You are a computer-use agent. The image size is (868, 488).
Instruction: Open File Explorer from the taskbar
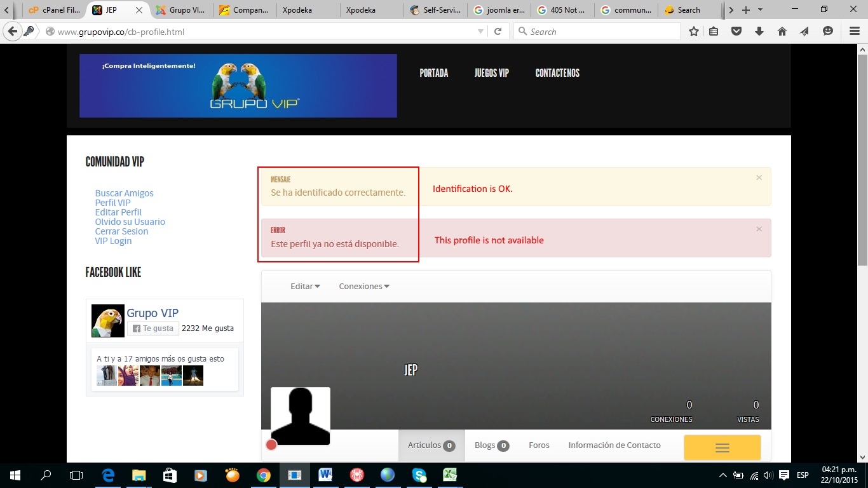(139, 475)
